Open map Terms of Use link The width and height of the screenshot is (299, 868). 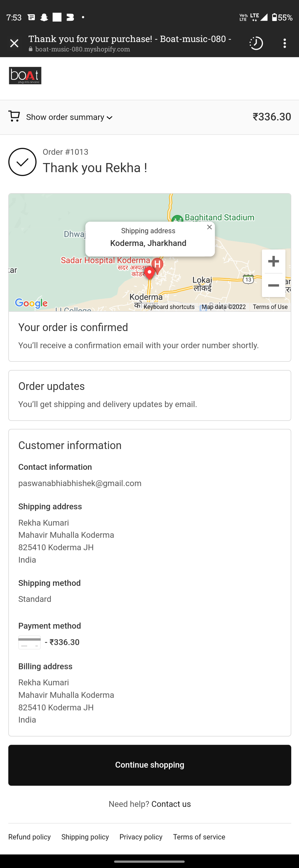coord(270,307)
